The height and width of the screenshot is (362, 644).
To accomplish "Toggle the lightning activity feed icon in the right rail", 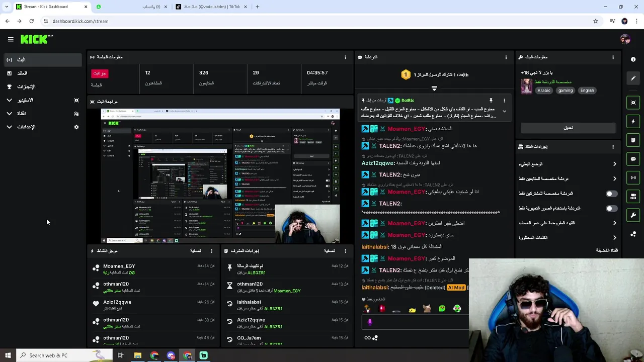I will tap(633, 121).
